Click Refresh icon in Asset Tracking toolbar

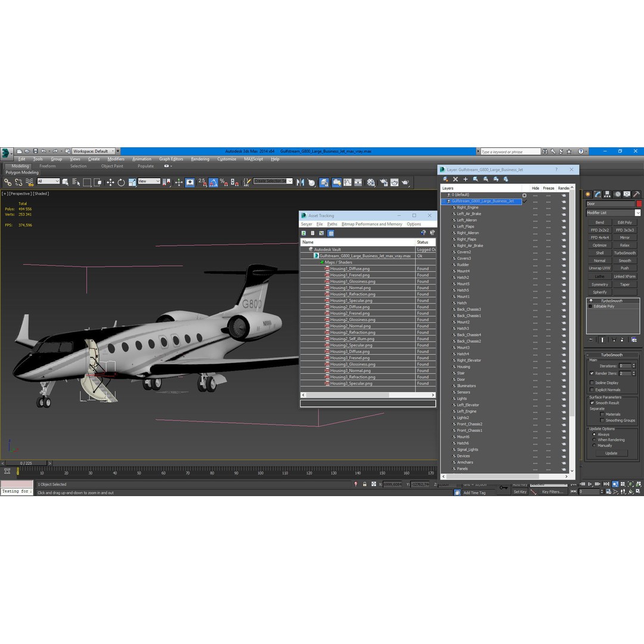pyautogui.click(x=304, y=233)
